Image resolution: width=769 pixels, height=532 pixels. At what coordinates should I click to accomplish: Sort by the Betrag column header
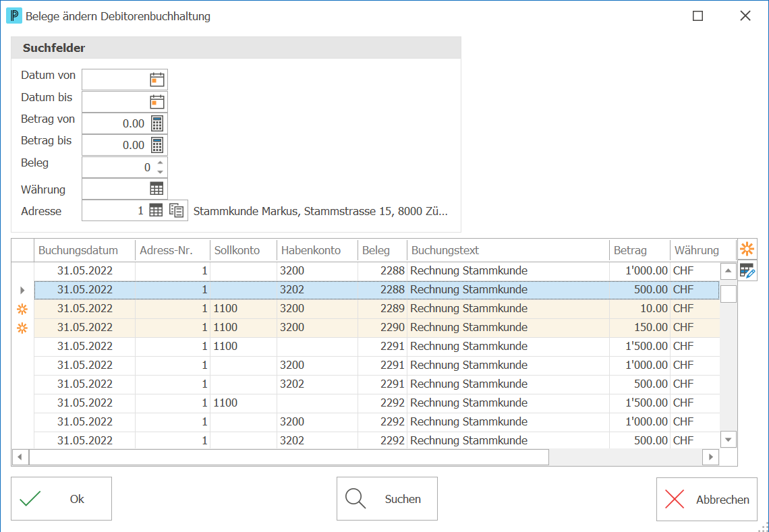(x=639, y=251)
